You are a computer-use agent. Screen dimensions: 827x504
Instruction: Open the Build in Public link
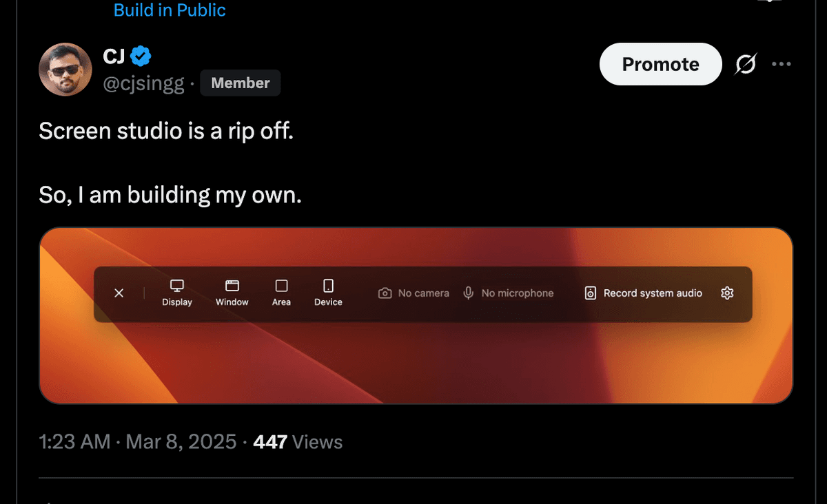(x=170, y=10)
